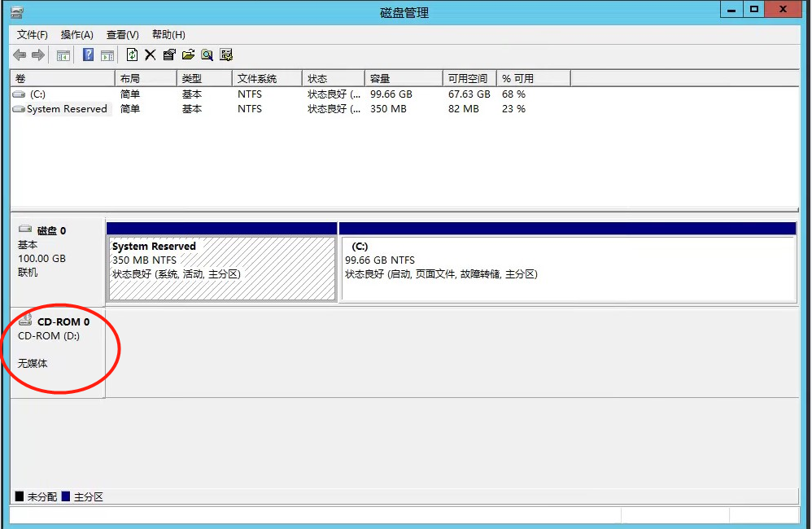Select the (C:) volume name in the list
The image size is (812, 529).
(x=37, y=94)
